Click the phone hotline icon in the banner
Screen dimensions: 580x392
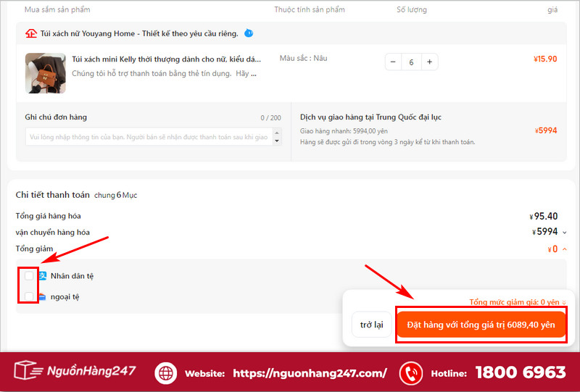pos(410,372)
